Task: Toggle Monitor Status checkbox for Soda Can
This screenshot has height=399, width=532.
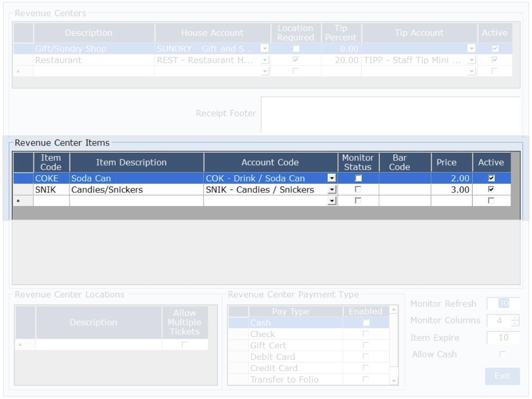Action: (358, 178)
